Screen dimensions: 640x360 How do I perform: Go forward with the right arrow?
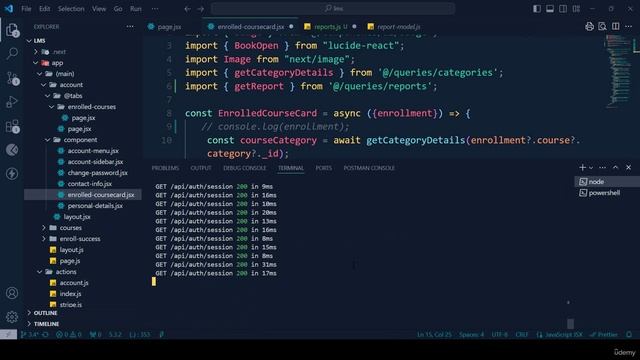[200, 9]
